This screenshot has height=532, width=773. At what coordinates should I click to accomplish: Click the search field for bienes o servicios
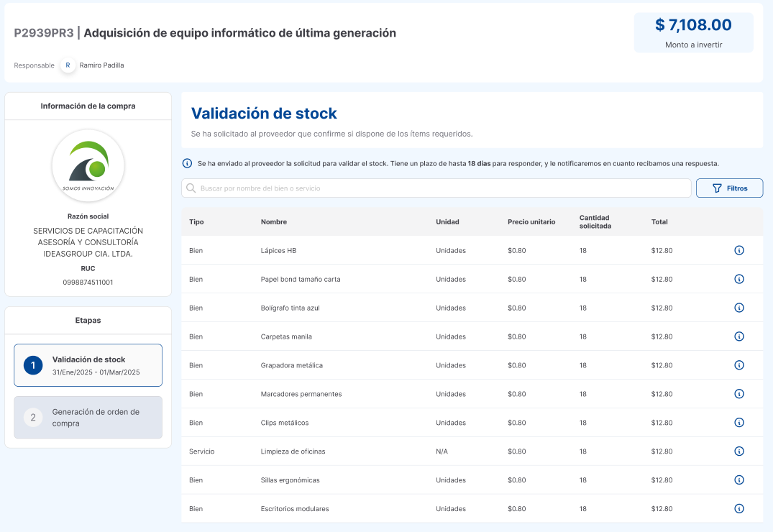[x=431, y=188]
